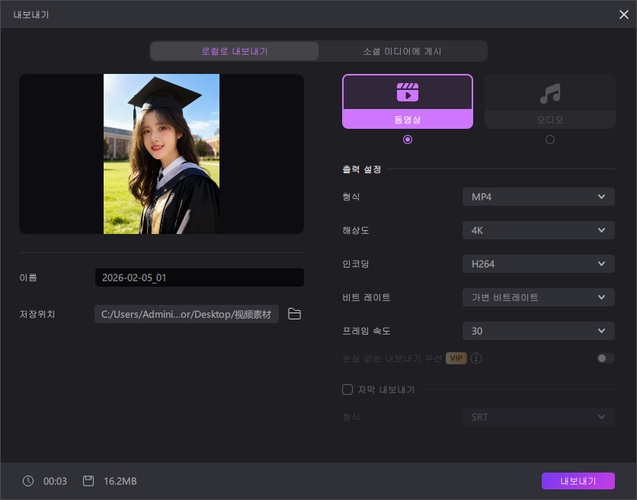
Task: Click the clock duration icon in footer
Action: tap(28, 481)
